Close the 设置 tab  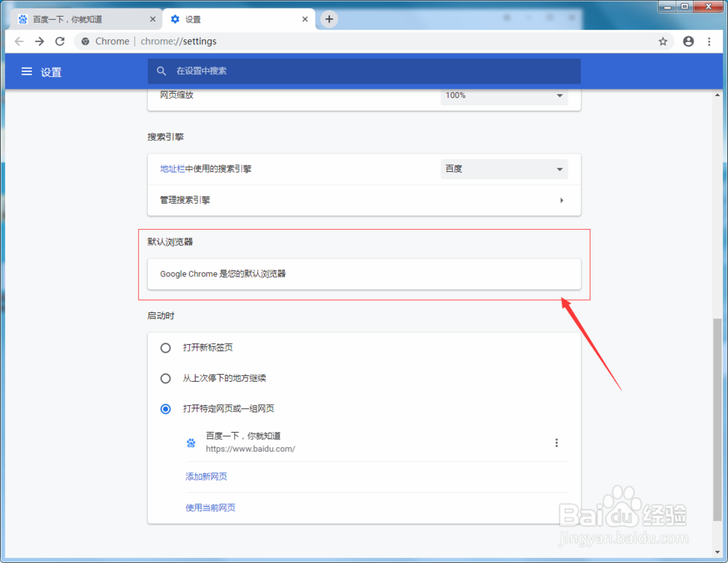tap(304, 19)
